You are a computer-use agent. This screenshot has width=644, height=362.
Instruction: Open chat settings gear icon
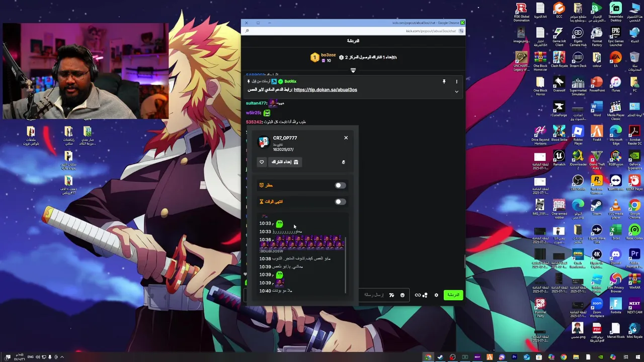pyautogui.click(x=436, y=295)
